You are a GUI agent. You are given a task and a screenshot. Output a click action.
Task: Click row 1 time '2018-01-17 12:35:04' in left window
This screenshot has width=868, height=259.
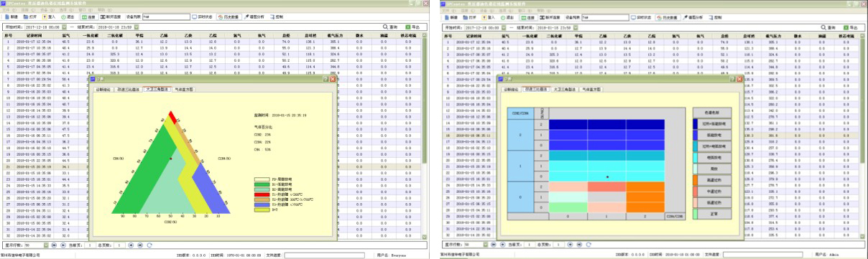point(34,42)
